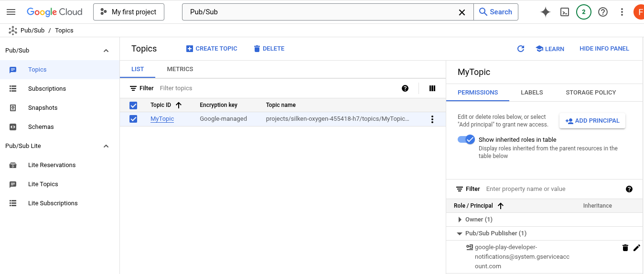Switch to the METRICS tab

tap(180, 69)
